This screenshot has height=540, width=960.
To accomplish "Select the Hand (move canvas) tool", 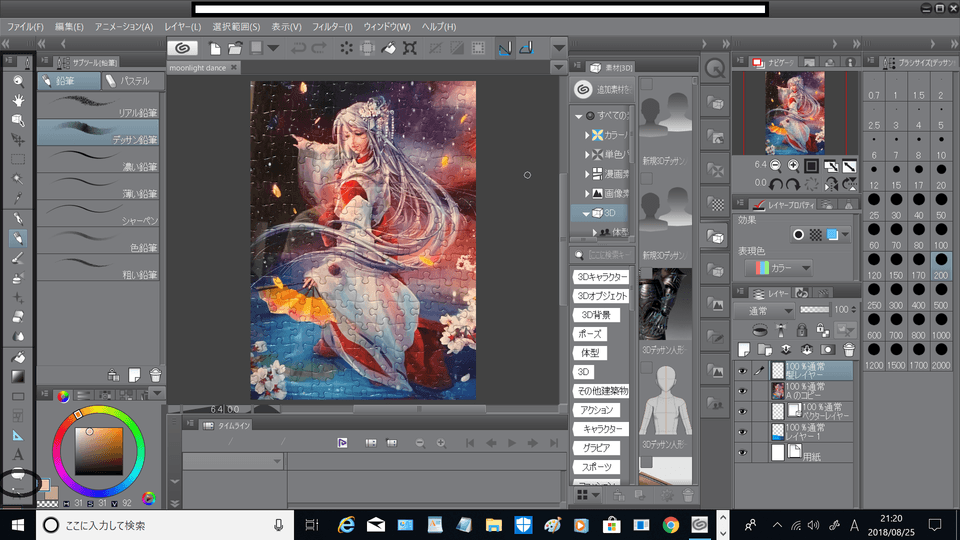I will coord(18,100).
